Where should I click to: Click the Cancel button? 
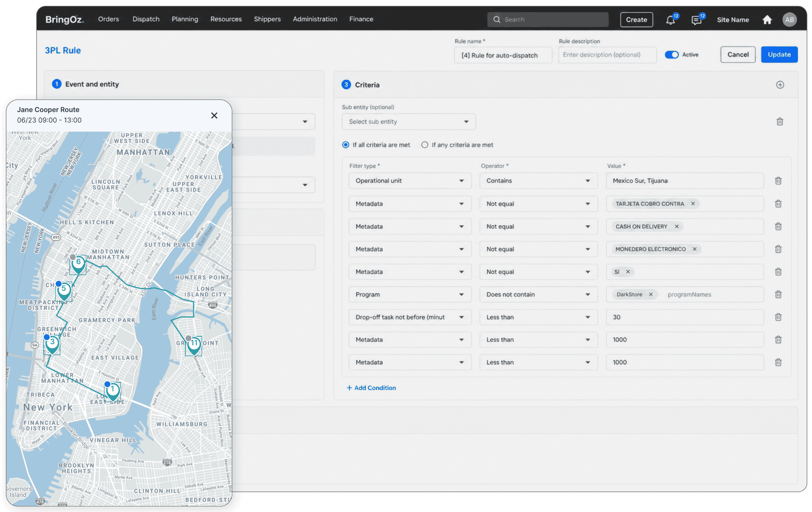click(738, 55)
